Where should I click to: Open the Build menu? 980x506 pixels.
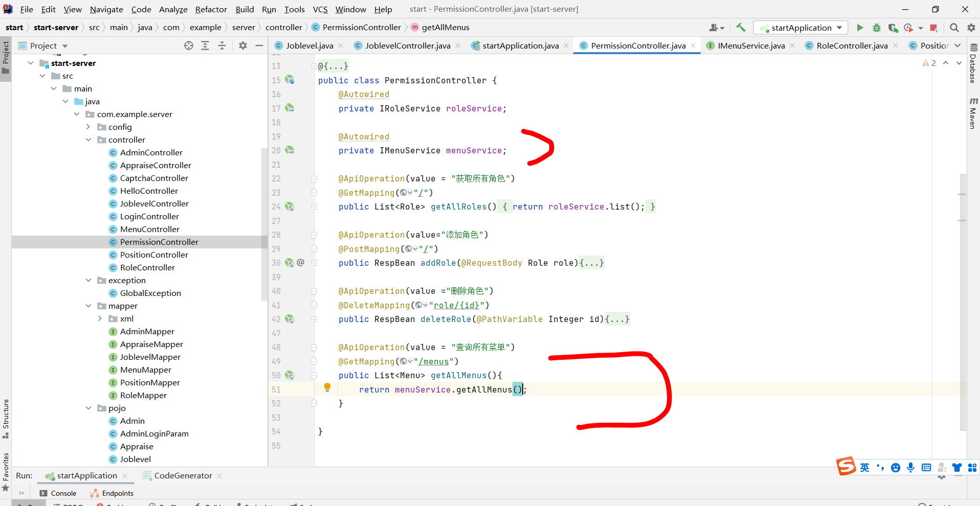tap(244, 9)
